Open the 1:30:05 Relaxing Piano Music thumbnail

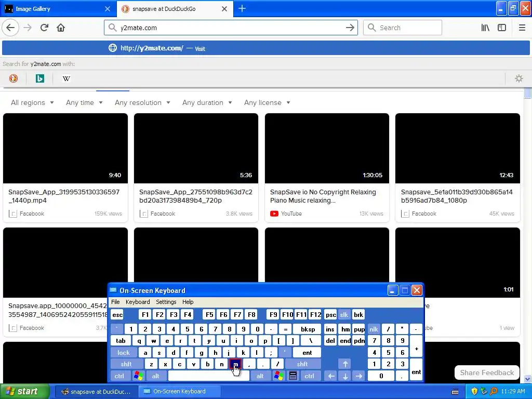327,148
